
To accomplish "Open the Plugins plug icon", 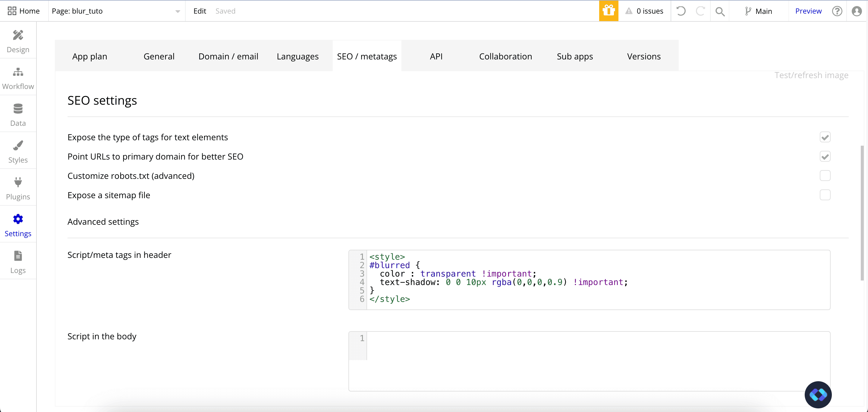I will point(18,182).
